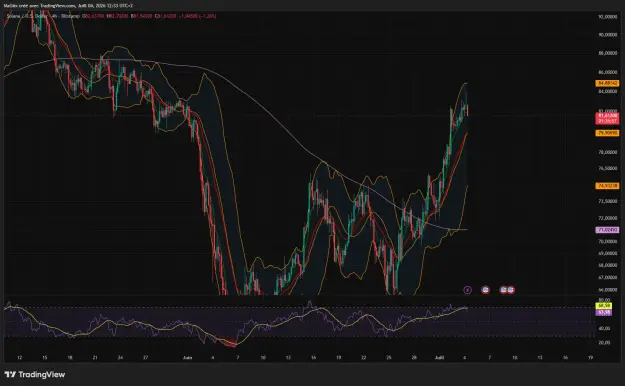Open the Solana / U.S. Dollar symbol title
625x386 pixels.
(25, 16)
